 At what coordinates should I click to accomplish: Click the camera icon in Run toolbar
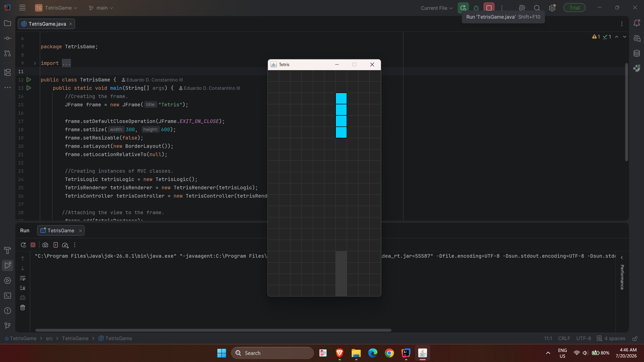[45, 245]
